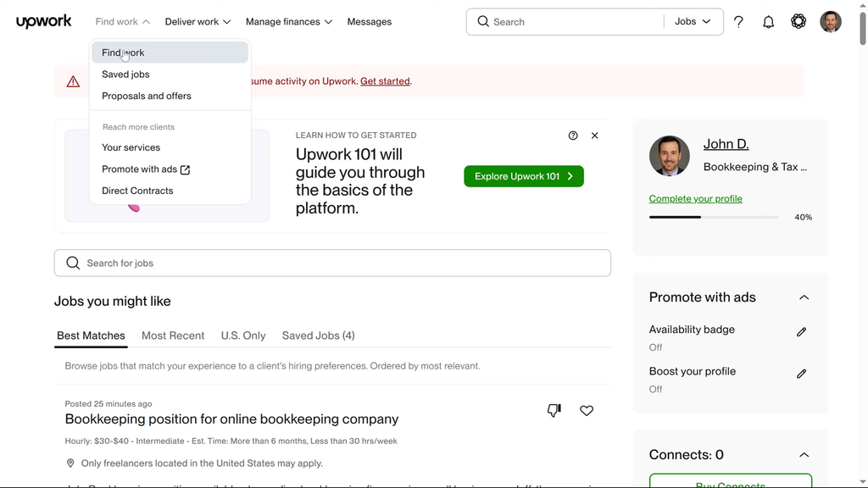Dismiss the Upwork 101 banner
This screenshot has height=488, width=868.
tap(594, 136)
